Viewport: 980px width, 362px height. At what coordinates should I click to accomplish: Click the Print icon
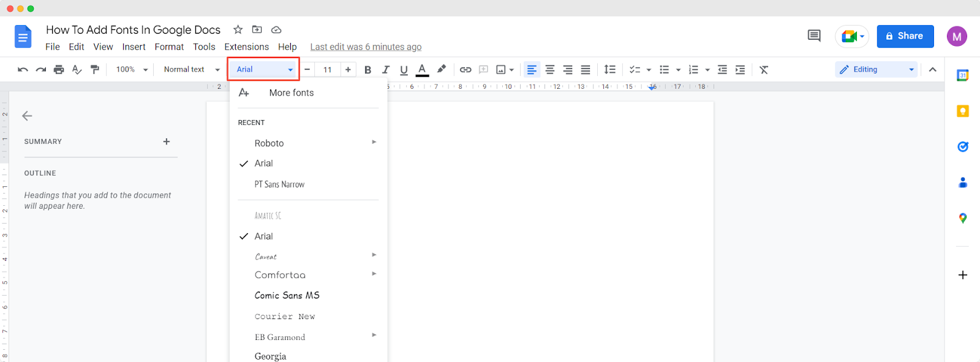pos(59,70)
